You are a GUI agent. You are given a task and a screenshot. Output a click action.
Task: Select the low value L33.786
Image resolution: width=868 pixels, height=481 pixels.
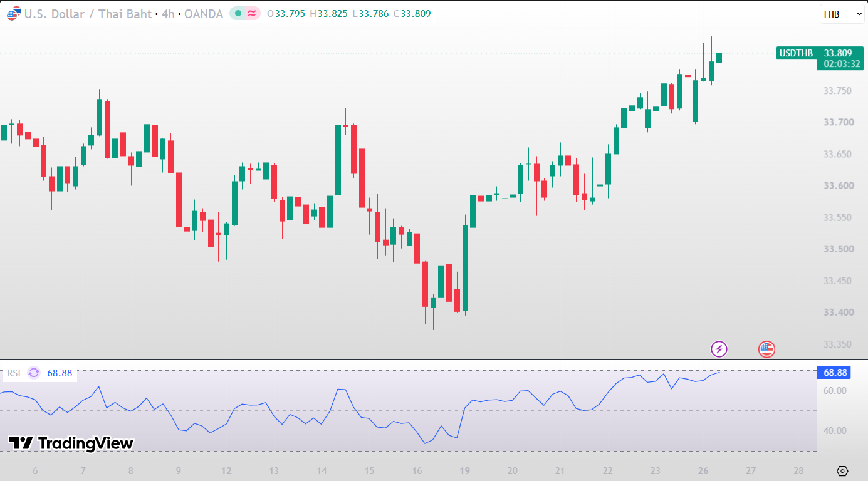(370, 13)
